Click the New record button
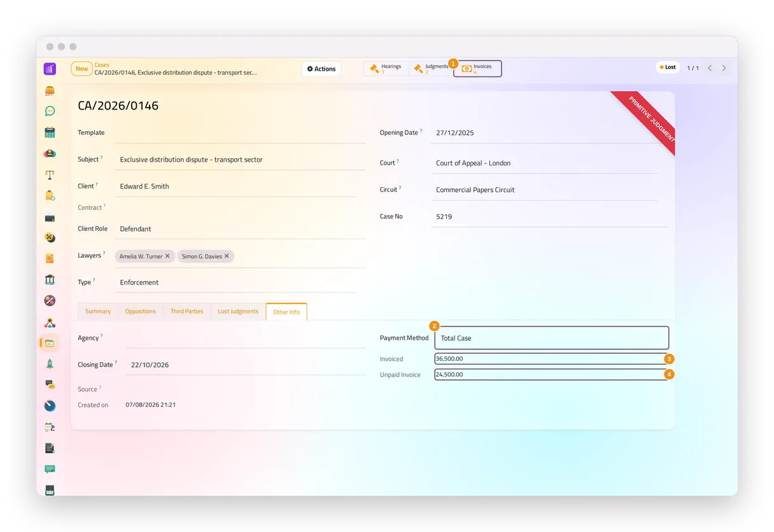This screenshot has width=774, height=532. coord(81,69)
